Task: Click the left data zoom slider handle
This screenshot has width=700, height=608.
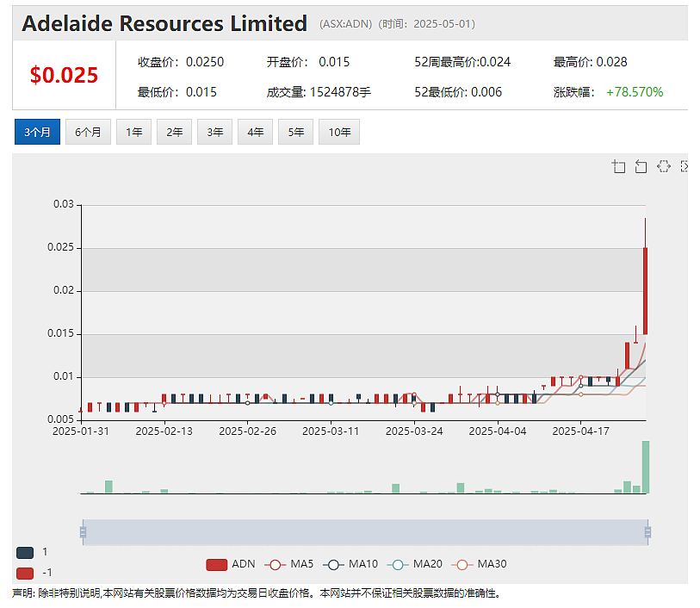Action: (x=83, y=532)
